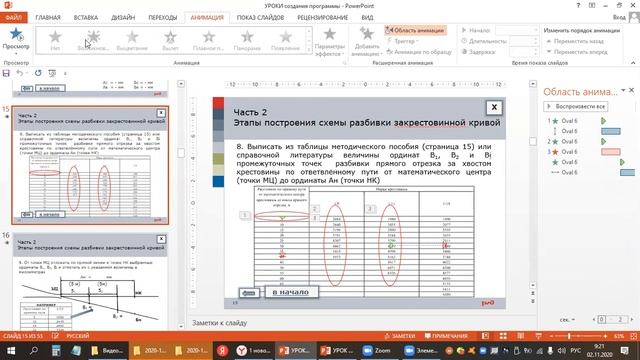640x360 pixels.
Task: Switch to Normal view icon in status bar
Action: (485, 336)
